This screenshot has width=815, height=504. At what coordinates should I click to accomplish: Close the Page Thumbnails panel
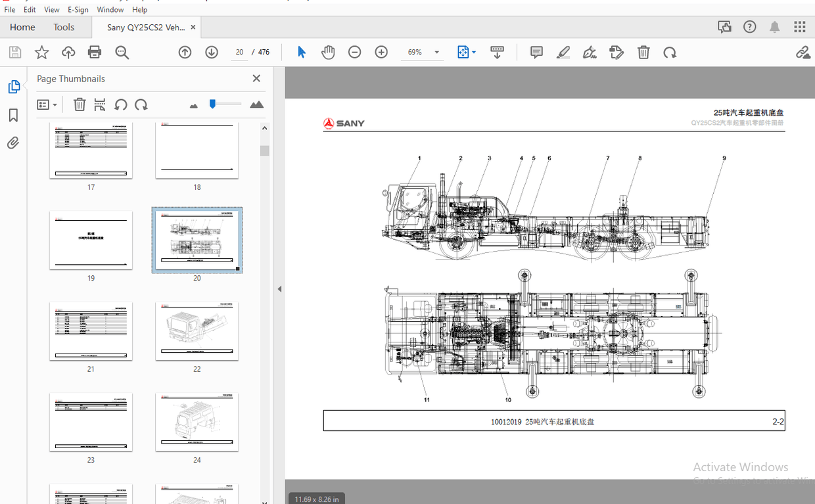click(x=256, y=78)
